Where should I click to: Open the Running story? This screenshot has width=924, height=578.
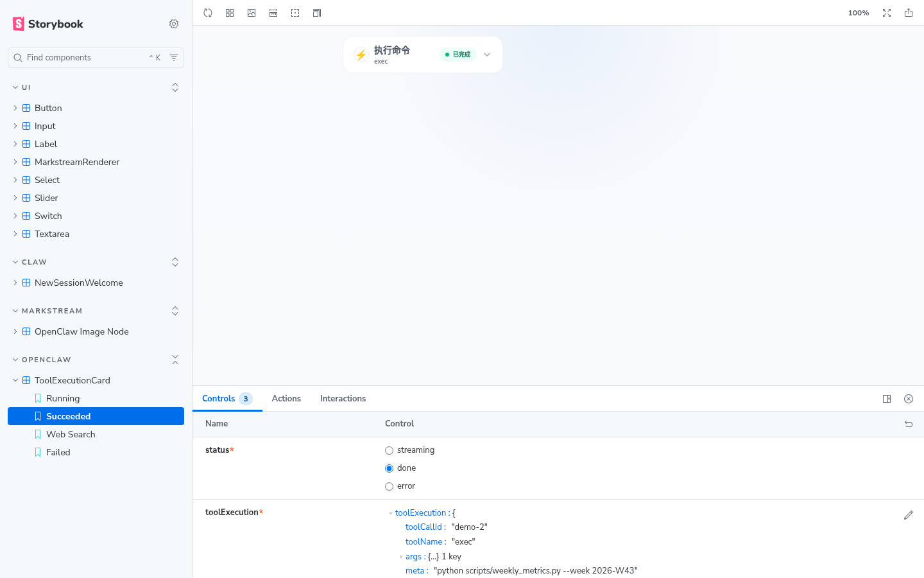(x=63, y=398)
